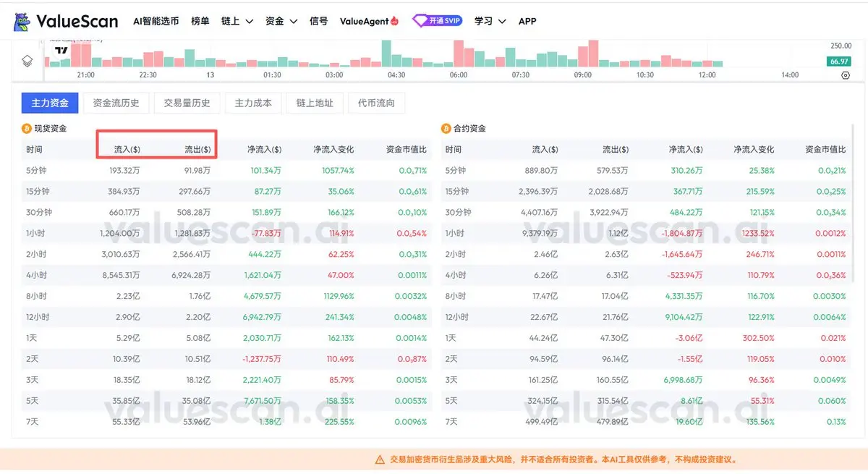Screen dimensions: 868x474
Task: Click the 流出($) header in 现货资金
Action: coord(197,150)
